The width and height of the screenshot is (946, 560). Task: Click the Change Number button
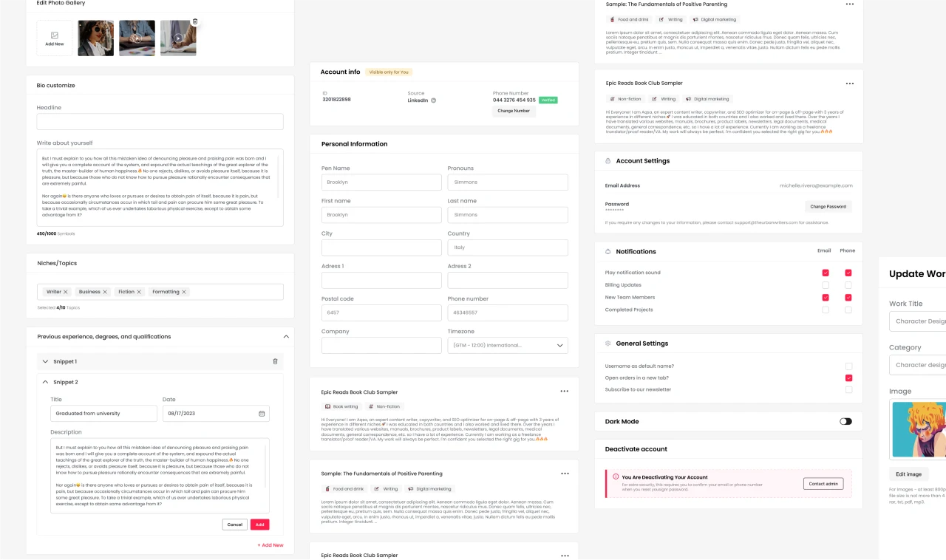point(514,111)
